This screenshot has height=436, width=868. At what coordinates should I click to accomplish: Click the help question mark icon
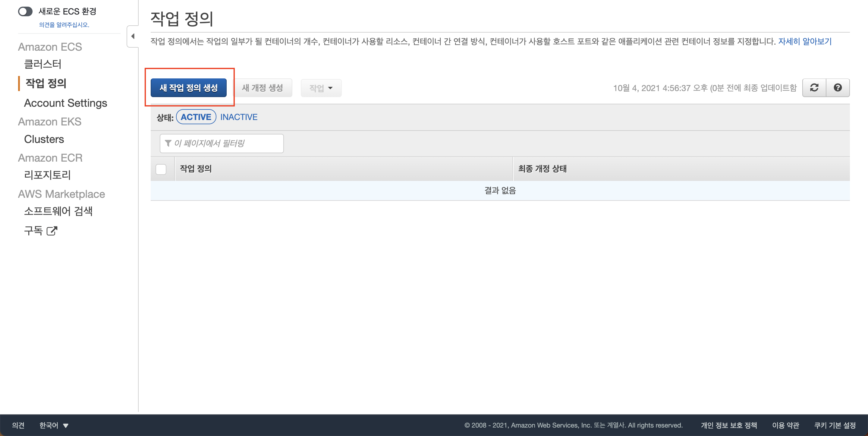click(838, 88)
